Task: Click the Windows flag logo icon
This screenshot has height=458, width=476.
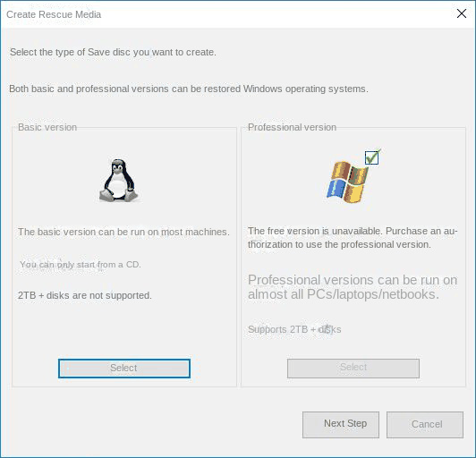Action: pyautogui.click(x=347, y=182)
